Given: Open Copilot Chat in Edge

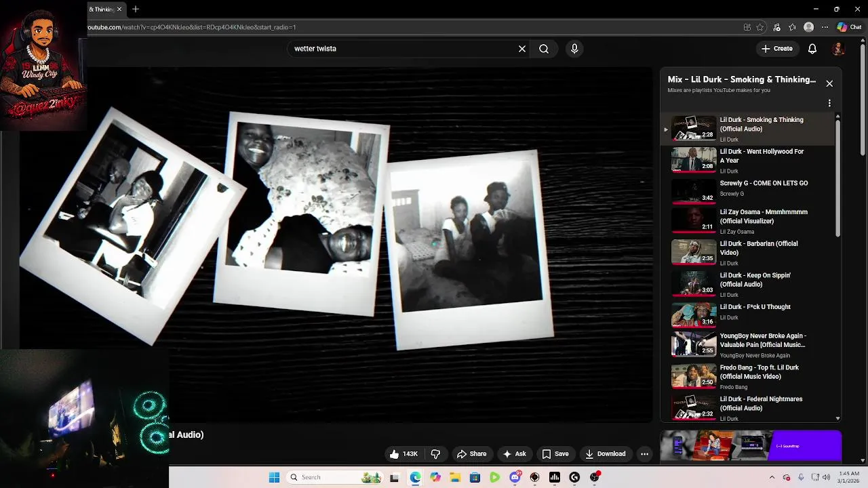Looking at the screenshot, I should click(849, 27).
